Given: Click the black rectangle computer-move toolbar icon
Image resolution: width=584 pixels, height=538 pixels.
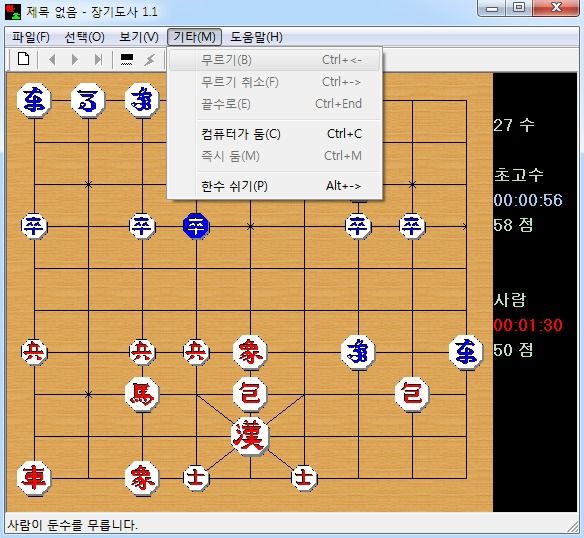Looking at the screenshot, I should tap(127, 59).
